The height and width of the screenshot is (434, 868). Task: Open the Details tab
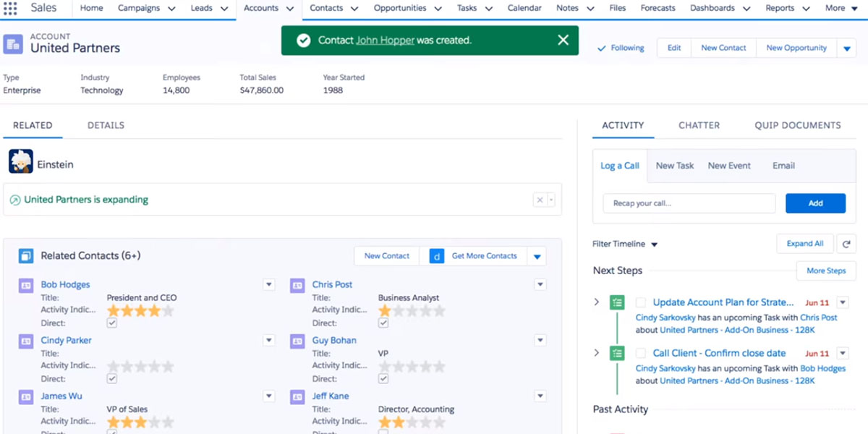tap(106, 125)
